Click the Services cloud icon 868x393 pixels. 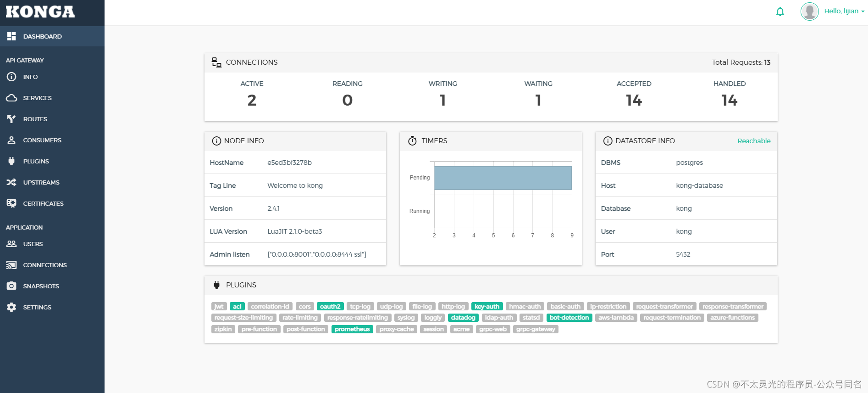[x=11, y=98]
